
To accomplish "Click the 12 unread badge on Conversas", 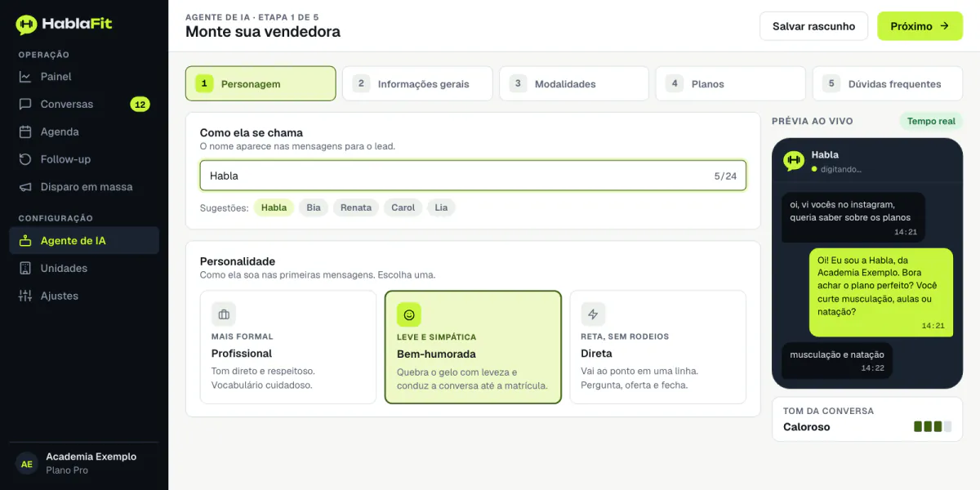I will (x=140, y=105).
